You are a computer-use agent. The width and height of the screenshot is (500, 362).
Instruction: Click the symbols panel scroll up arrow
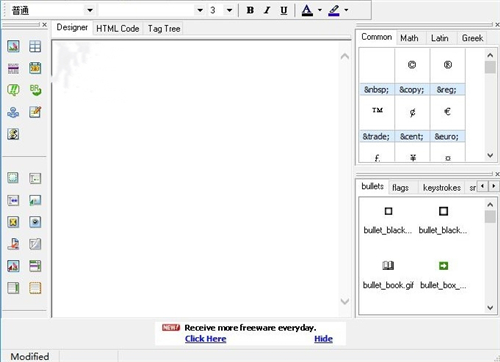(x=490, y=55)
